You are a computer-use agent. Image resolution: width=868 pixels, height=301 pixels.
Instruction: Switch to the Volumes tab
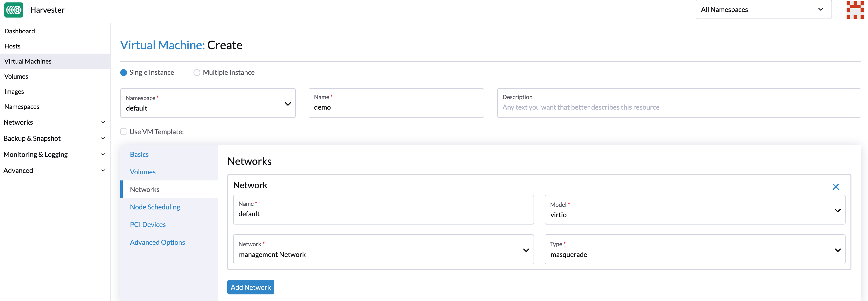142,172
